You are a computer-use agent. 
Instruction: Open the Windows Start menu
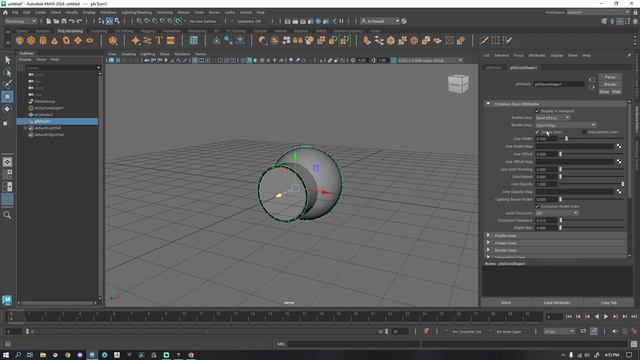point(6,355)
